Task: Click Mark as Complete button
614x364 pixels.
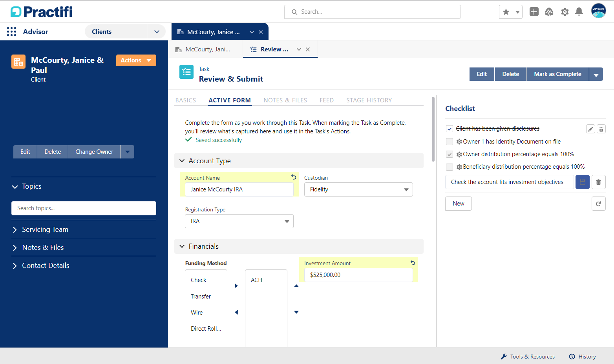Action: click(557, 74)
